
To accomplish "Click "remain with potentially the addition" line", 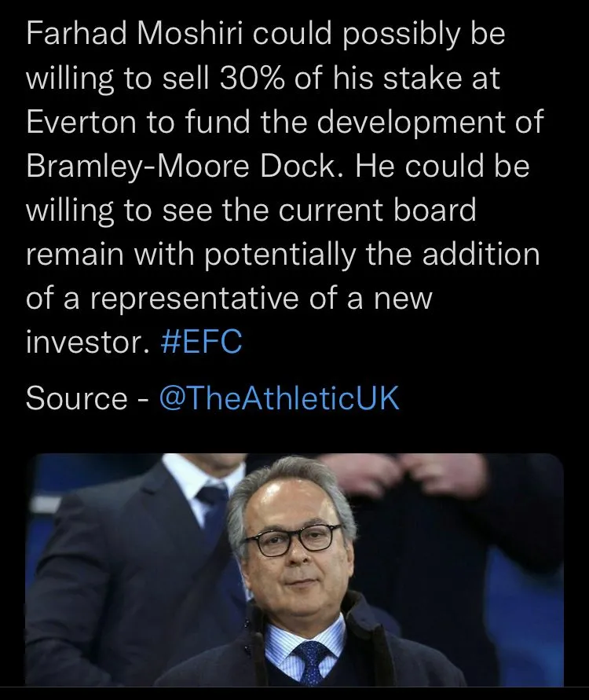I will click(283, 255).
